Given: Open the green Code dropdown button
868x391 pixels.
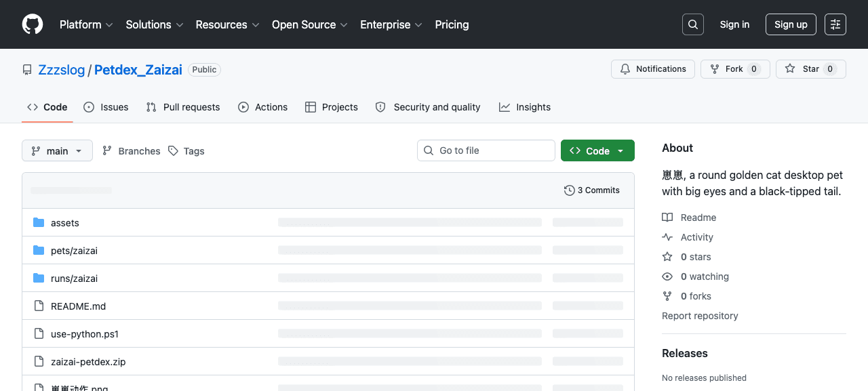Looking at the screenshot, I should click(597, 150).
